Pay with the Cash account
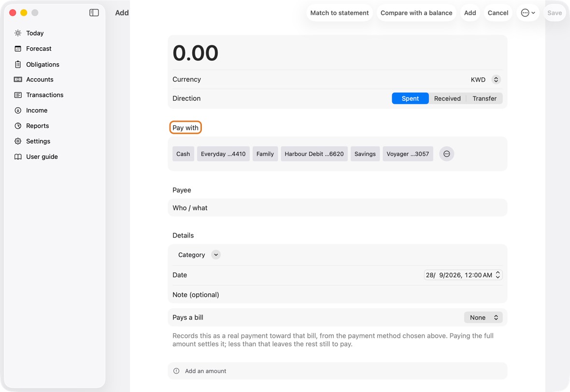Screen dimensions: 570x392 click(x=183, y=154)
